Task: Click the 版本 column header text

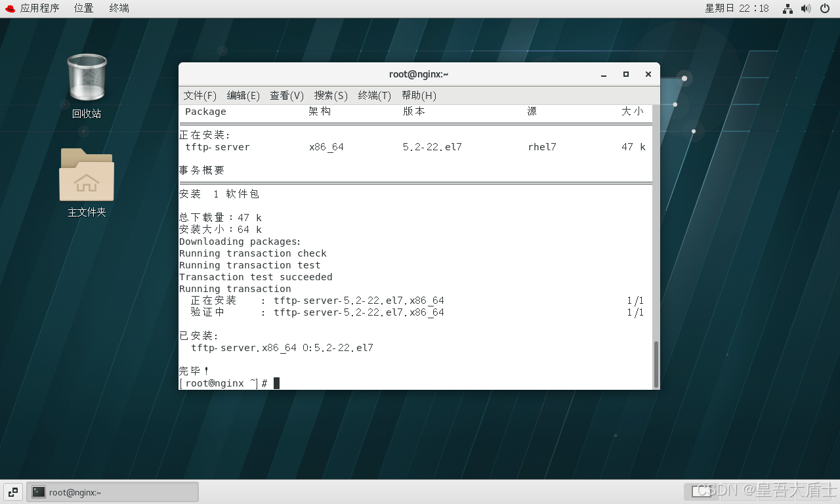Action: point(414,112)
